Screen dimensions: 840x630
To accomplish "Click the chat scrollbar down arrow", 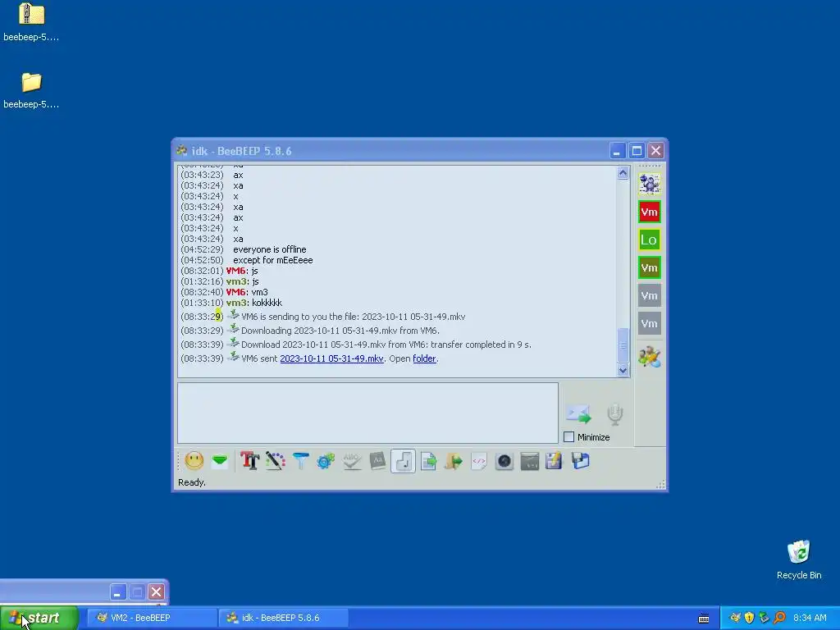I will 623,370.
